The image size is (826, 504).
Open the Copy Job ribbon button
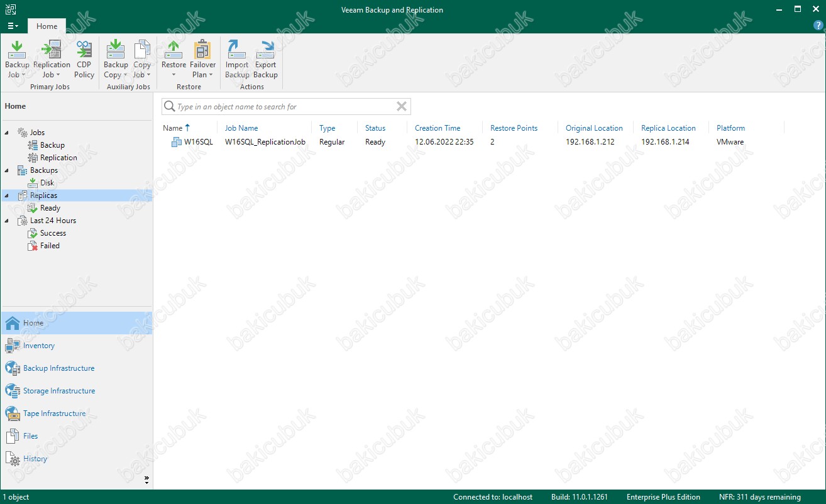[x=142, y=59]
